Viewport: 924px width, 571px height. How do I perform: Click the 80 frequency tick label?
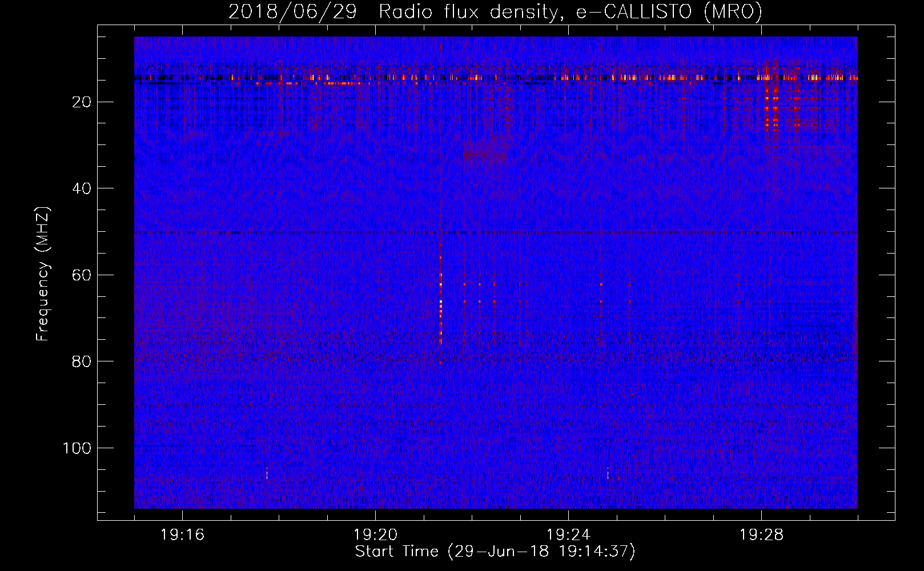coord(82,361)
